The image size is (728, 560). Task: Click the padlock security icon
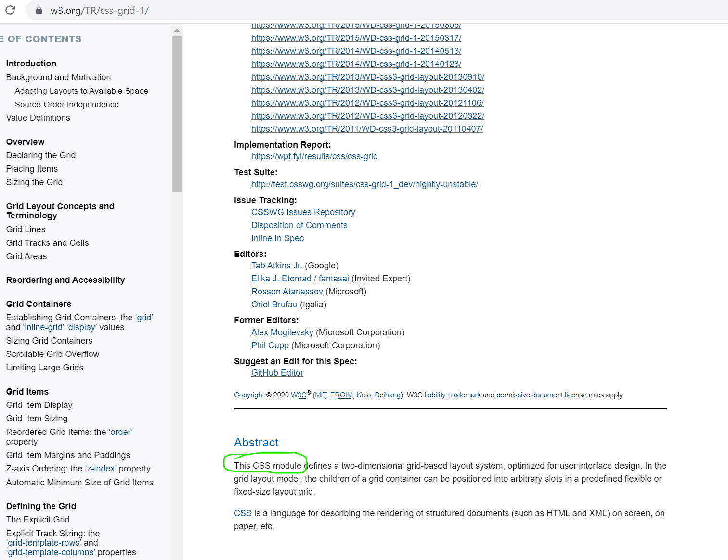(39, 10)
